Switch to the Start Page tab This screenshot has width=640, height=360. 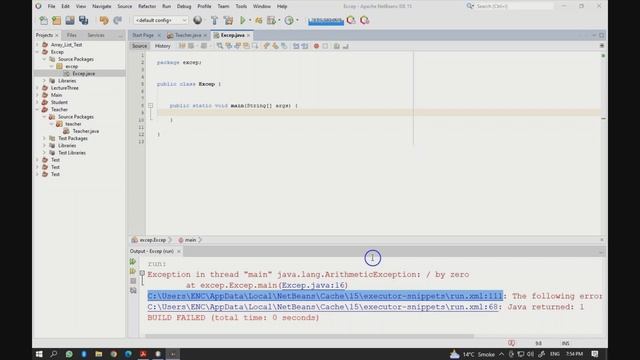143,35
